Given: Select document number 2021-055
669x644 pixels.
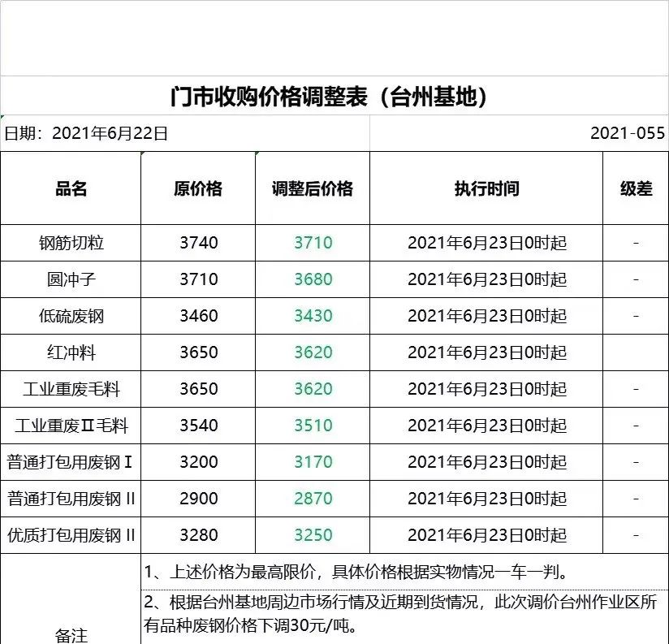Looking at the screenshot, I should coord(627,133).
